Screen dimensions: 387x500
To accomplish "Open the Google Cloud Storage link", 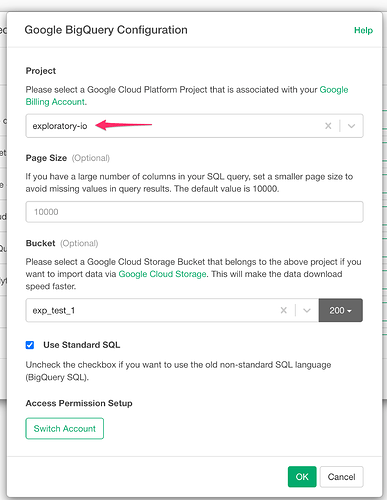I will click(x=162, y=274).
